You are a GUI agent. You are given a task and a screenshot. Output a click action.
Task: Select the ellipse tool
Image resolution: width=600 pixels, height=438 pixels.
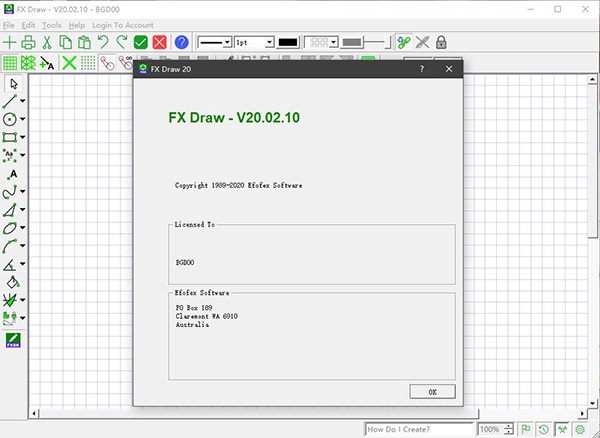pos(10,228)
